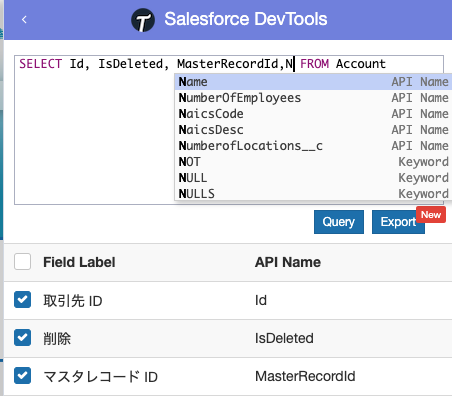The width and height of the screenshot is (452, 396).
Task: Pick the NULL keyword suggestion
Action: pos(313,178)
